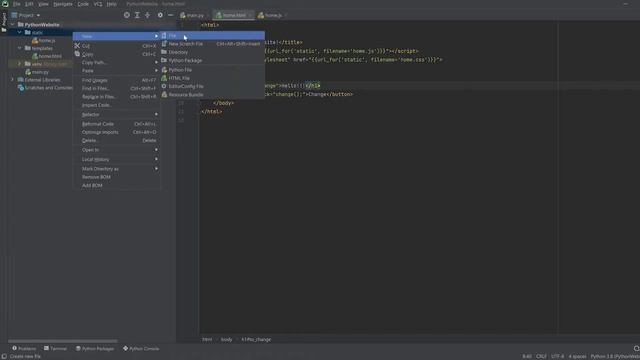Open Project panel settings gear
Image resolution: width=640 pixels, height=360 pixels.
[x=160, y=15]
